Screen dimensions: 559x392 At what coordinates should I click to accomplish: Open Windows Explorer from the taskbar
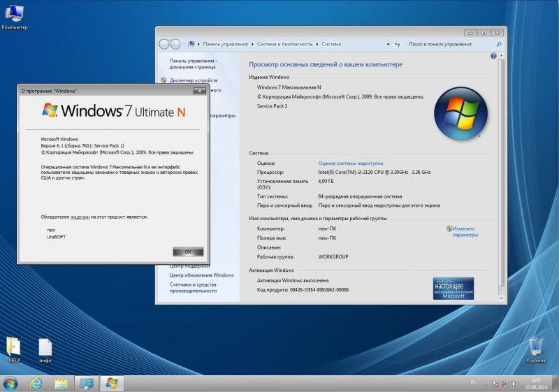(61, 384)
